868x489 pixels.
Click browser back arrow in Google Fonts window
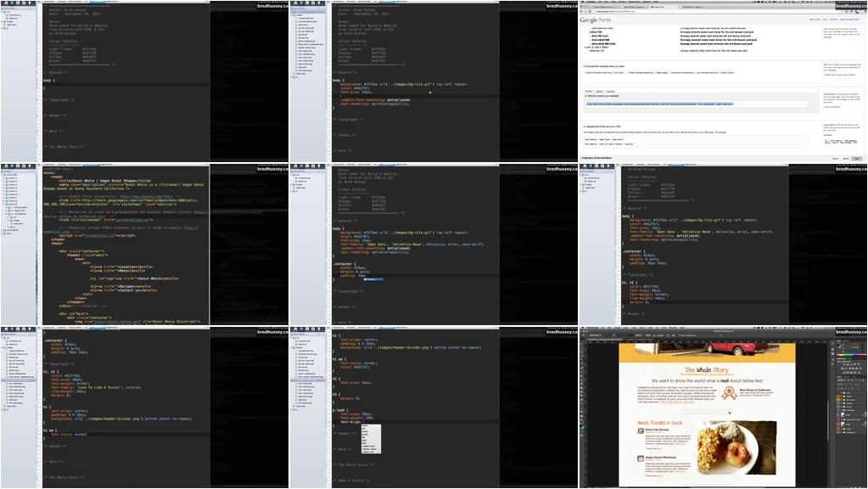point(581,12)
